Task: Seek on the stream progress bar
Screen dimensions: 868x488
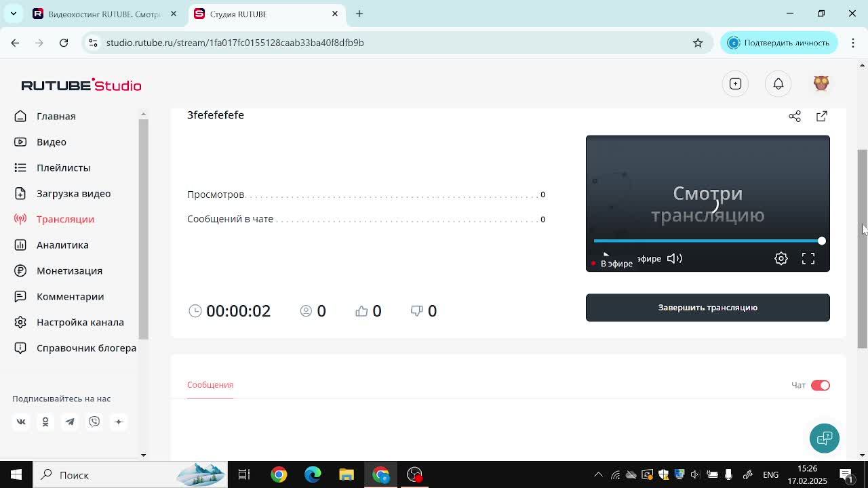Action: 707,241
